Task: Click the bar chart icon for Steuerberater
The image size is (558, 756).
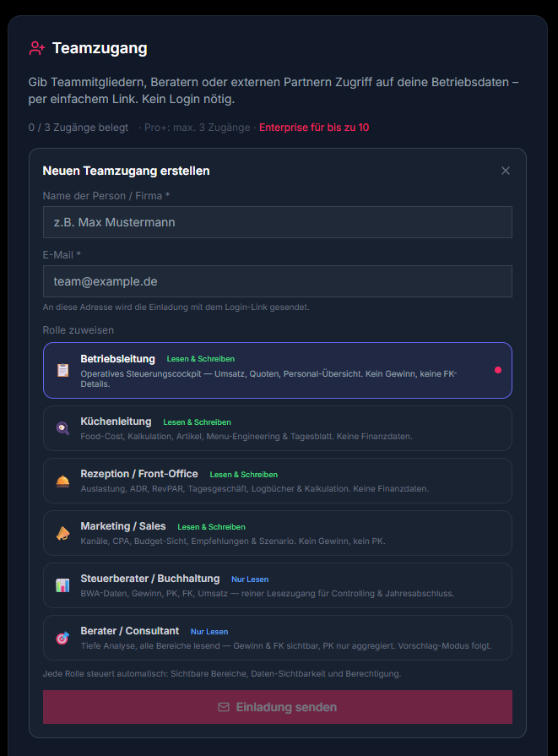Action: [x=62, y=585]
